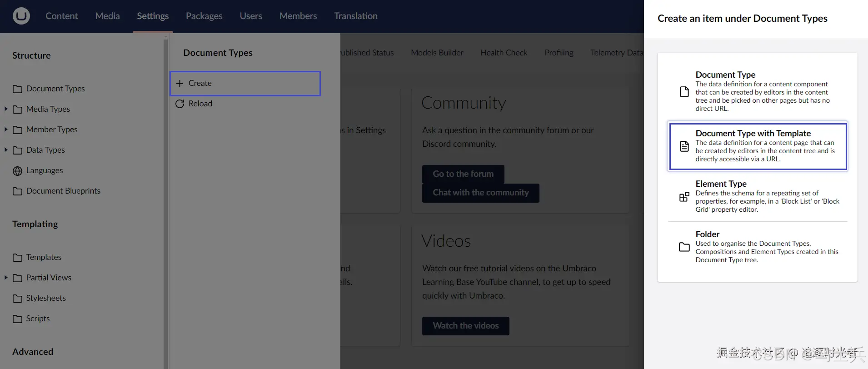Switch to the Profiling tab
This screenshot has height=369, width=868.
tap(559, 53)
